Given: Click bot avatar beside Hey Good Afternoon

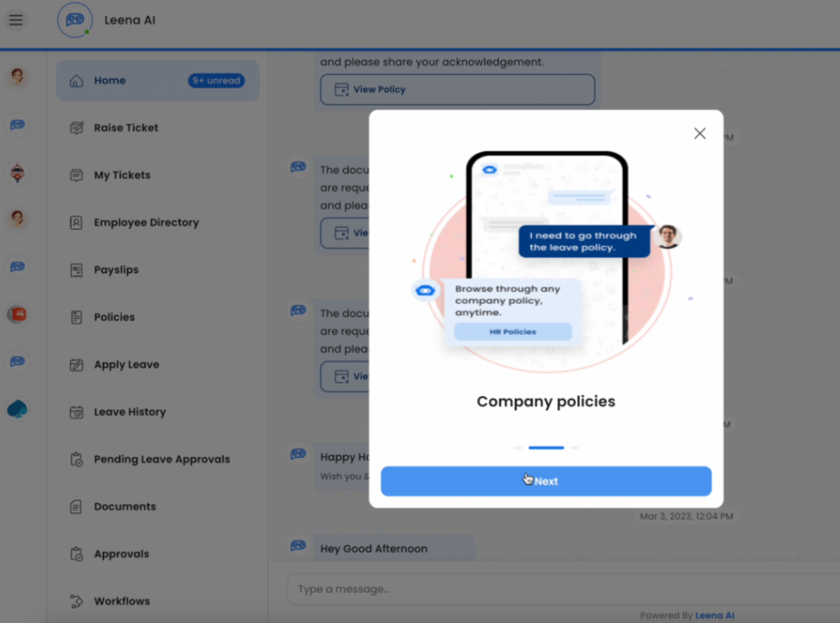Looking at the screenshot, I should [x=298, y=546].
